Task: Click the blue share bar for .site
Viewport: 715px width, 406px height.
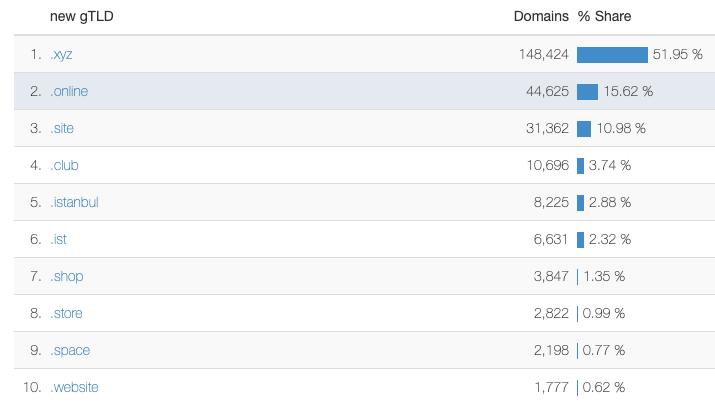Action: pyautogui.click(x=584, y=129)
